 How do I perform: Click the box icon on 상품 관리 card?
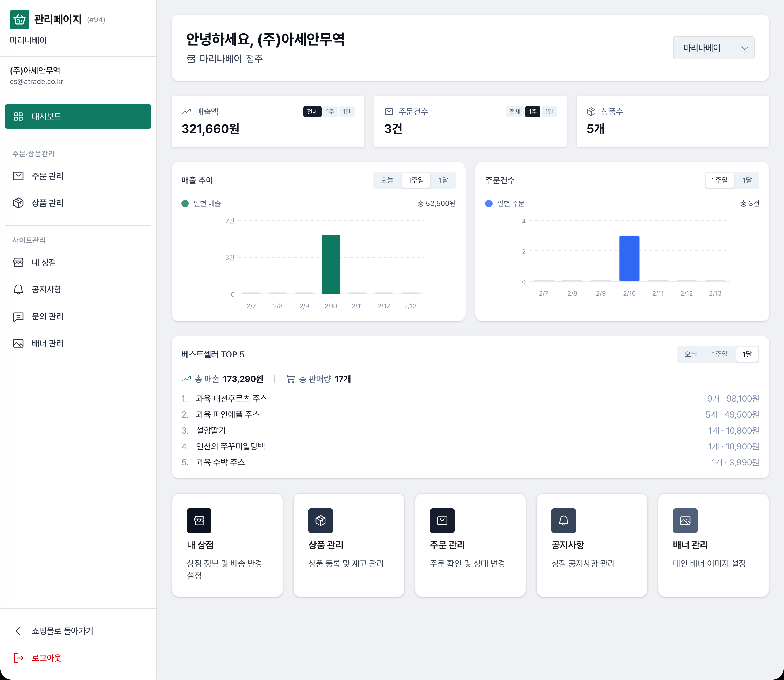[x=321, y=521]
